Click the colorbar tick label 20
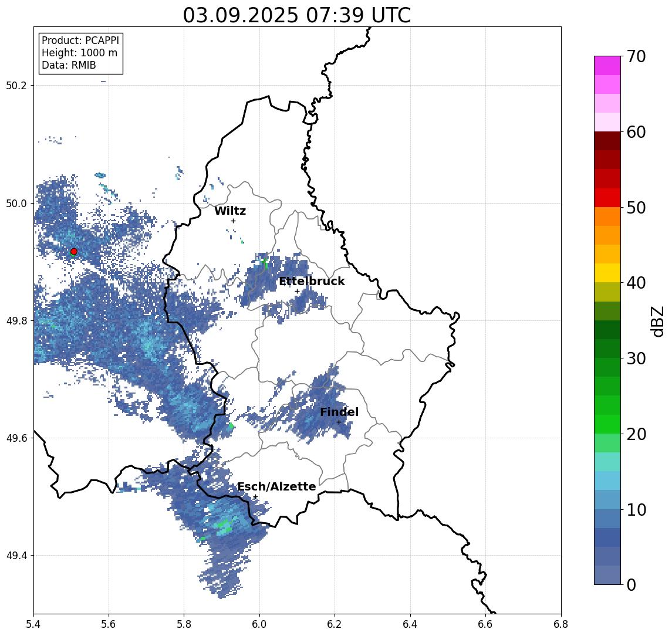The width and height of the screenshot is (672, 636). pyautogui.click(x=636, y=434)
